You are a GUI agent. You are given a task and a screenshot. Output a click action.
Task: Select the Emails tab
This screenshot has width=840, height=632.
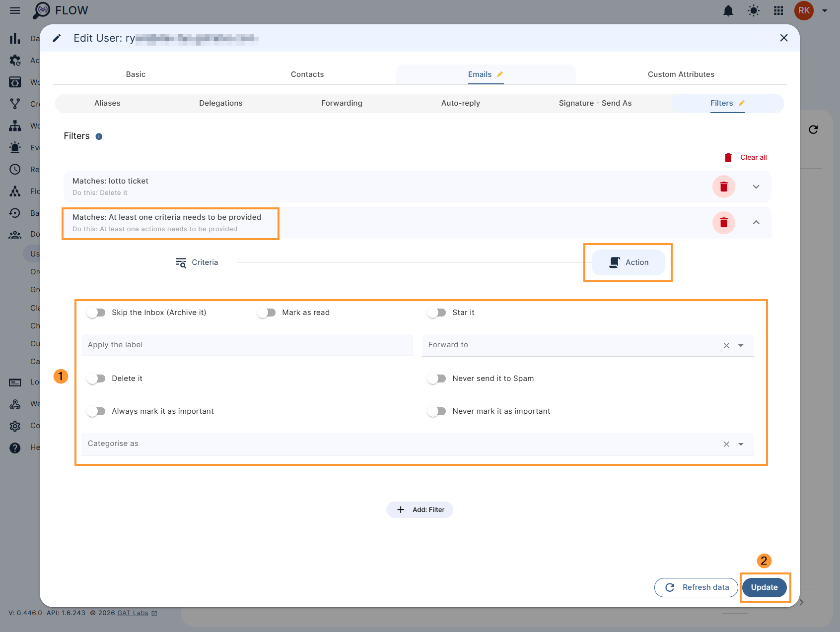tap(486, 74)
